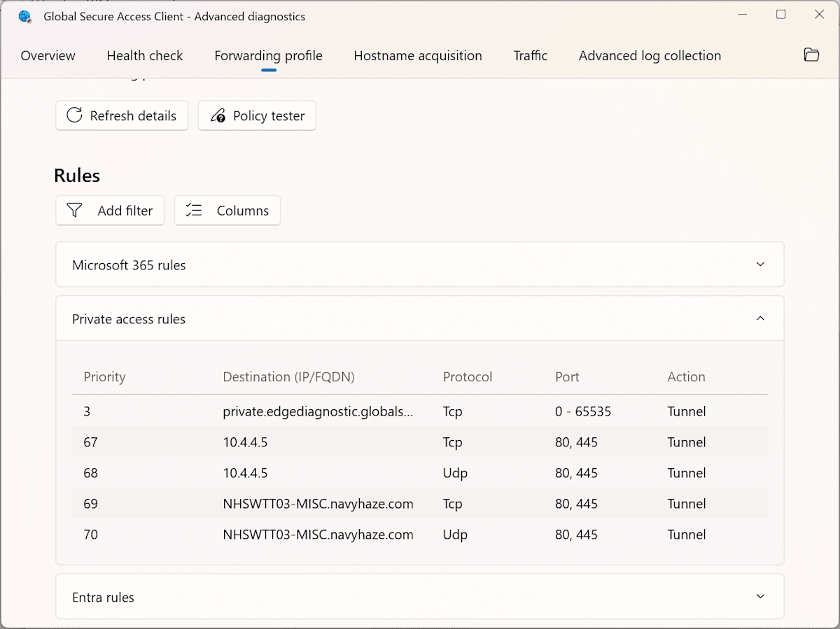The height and width of the screenshot is (629, 840).
Task: Click 10.4.4.5 in the priority 67 row
Action: [245, 442]
